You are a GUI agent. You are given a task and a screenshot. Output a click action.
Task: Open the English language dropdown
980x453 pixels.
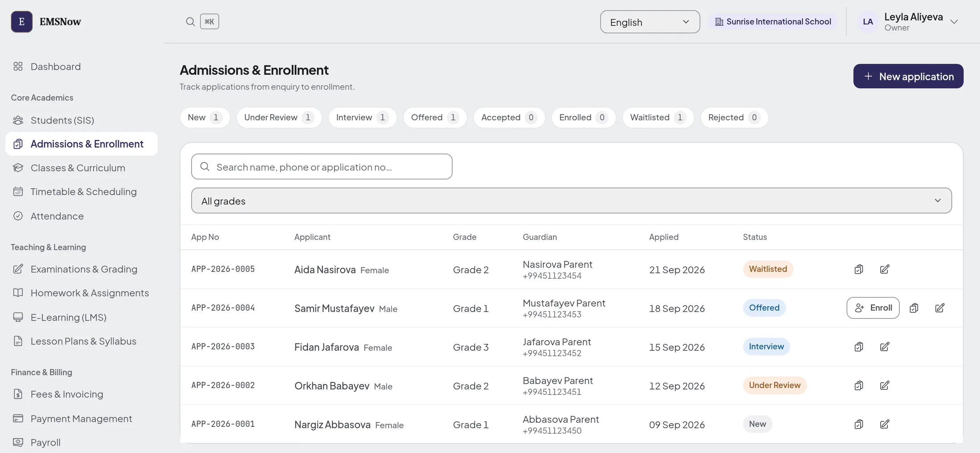tap(650, 22)
